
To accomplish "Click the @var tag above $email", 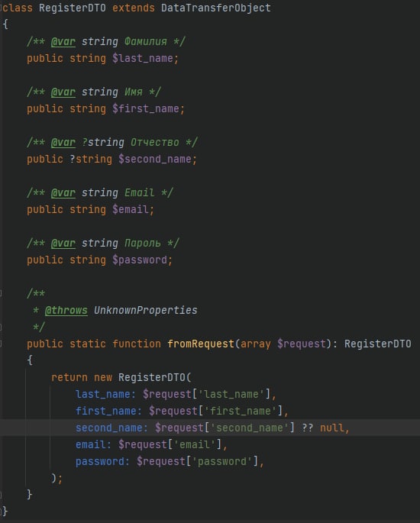I will [63, 193].
